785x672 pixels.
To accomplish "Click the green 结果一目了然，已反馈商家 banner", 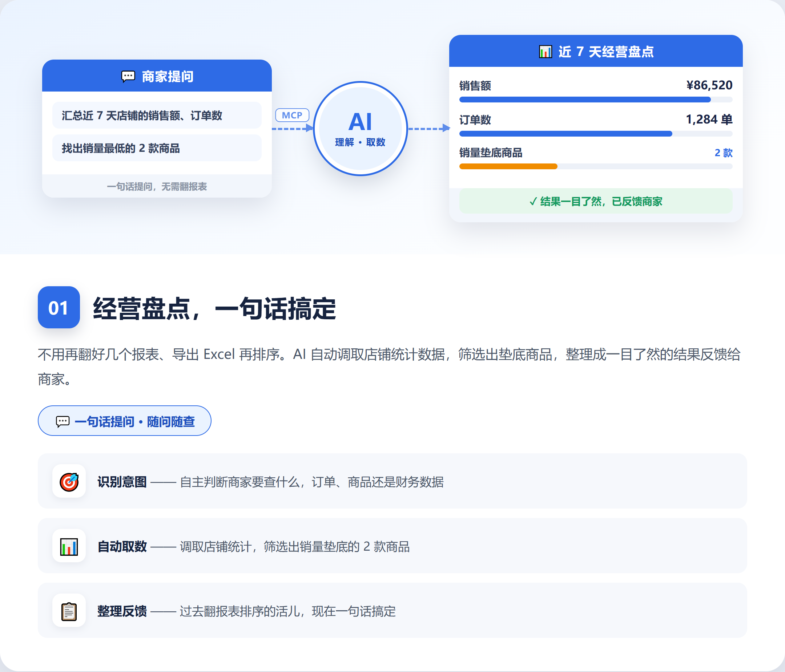I will point(596,201).
